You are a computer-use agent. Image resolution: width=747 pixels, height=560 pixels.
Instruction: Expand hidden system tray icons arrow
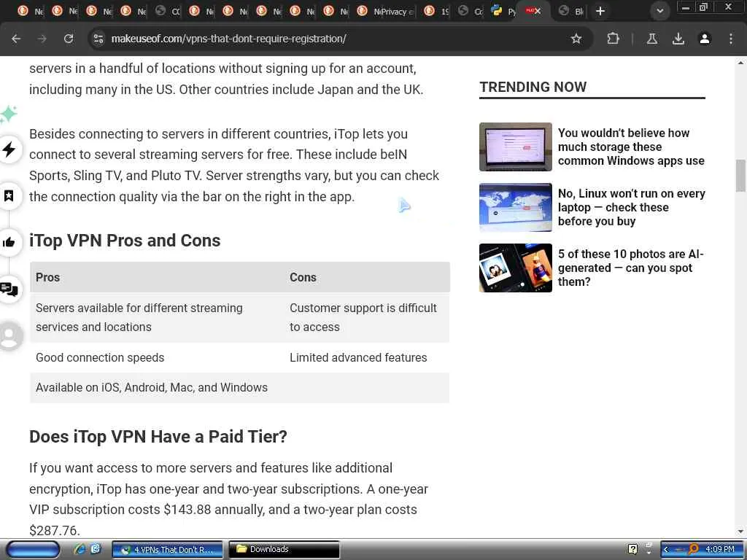666,549
